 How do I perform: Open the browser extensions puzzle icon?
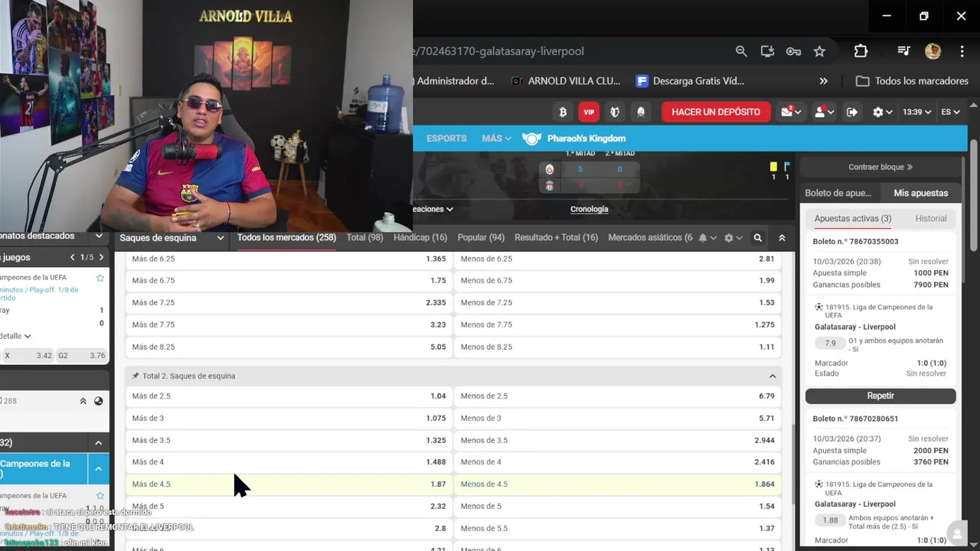[x=861, y=51]
